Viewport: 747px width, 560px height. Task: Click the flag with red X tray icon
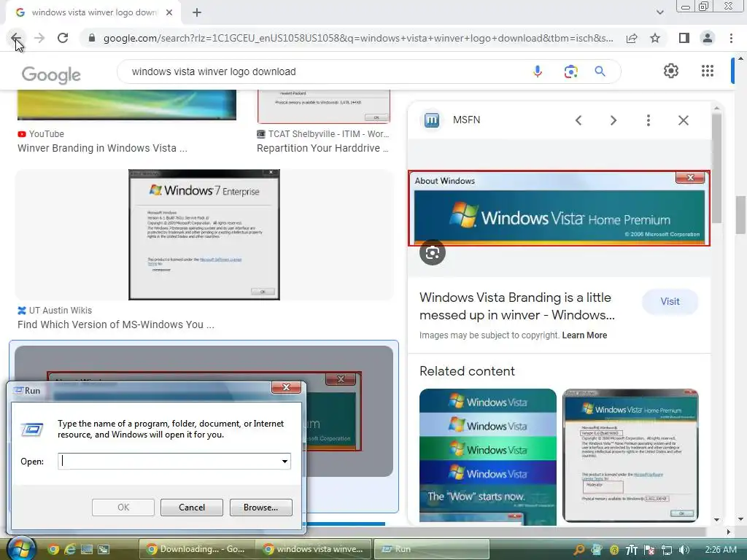coord(649,550)
